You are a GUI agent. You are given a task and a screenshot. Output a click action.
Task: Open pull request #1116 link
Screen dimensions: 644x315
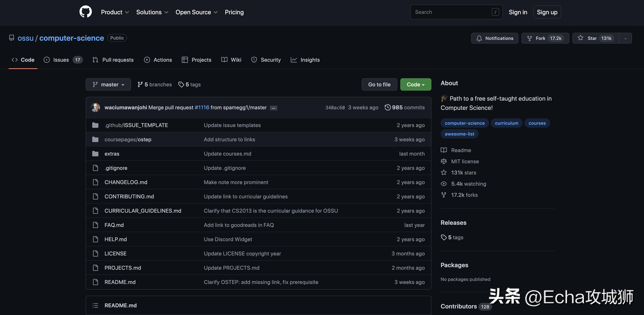(202, 107)
